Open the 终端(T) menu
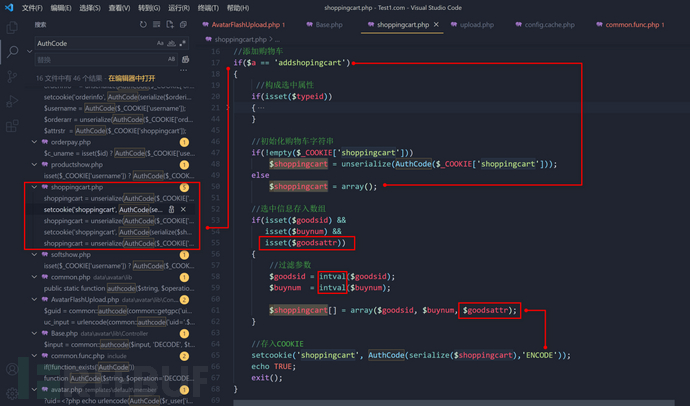 (x=208, y=7)
